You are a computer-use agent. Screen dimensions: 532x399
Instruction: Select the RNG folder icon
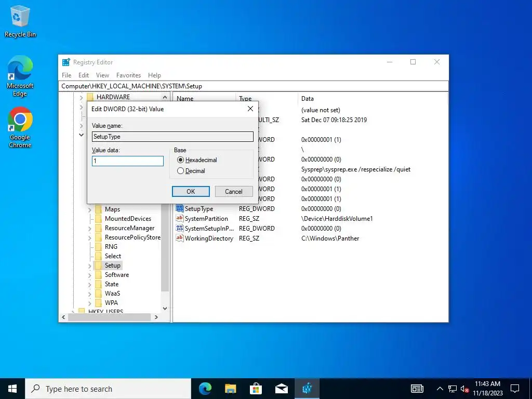(98, 247)
